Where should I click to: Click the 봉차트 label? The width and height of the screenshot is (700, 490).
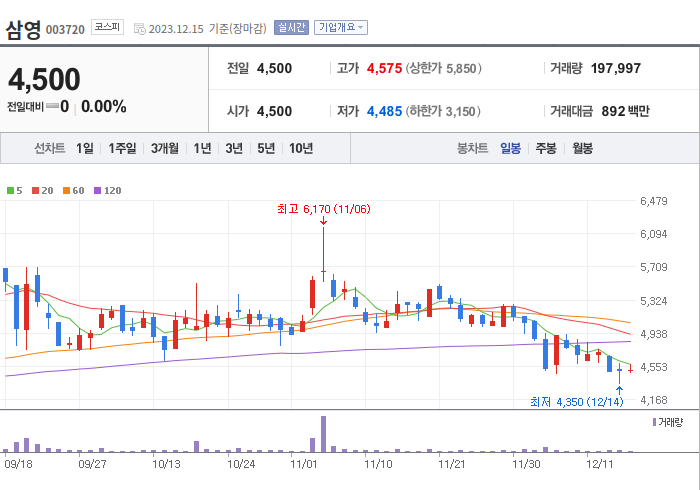click(472, 148)
